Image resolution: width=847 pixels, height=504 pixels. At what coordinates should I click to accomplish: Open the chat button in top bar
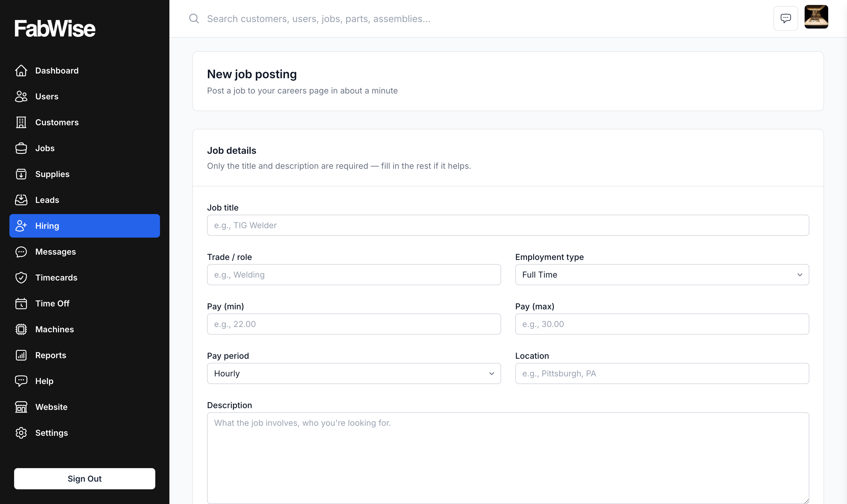pos(786,18)
